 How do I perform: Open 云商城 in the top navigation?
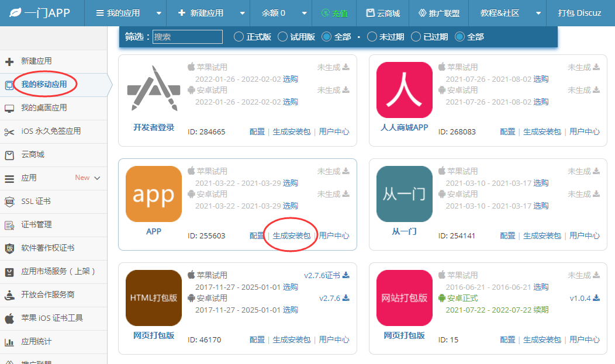tap(383, 13)
